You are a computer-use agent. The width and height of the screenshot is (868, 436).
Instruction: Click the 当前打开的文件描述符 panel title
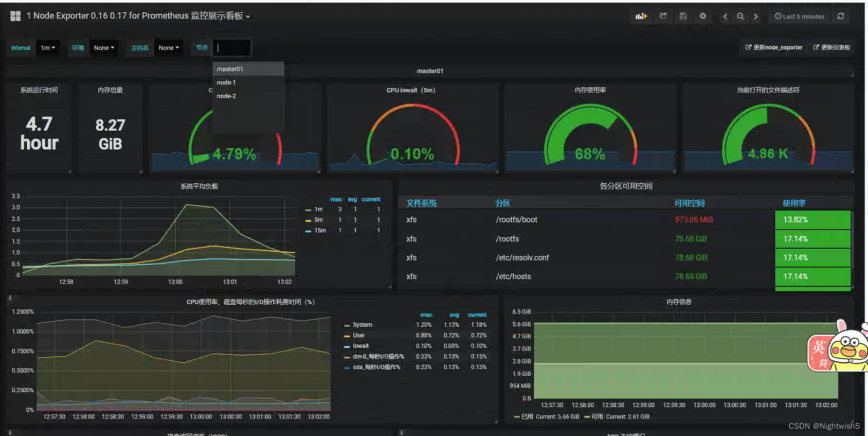coord(768,90)
